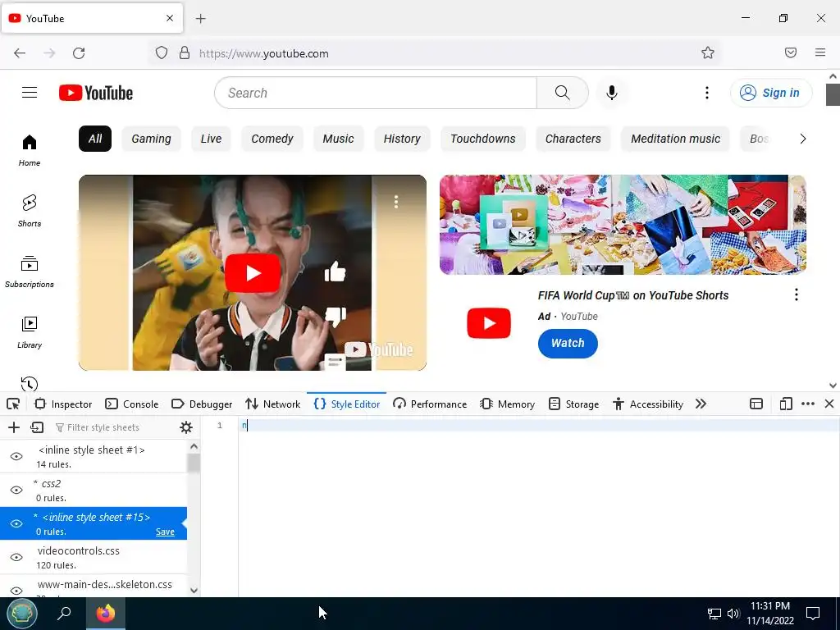The image size is (840, 630).
Task: Open Style Editor options gear
Action: pos(186,427)
